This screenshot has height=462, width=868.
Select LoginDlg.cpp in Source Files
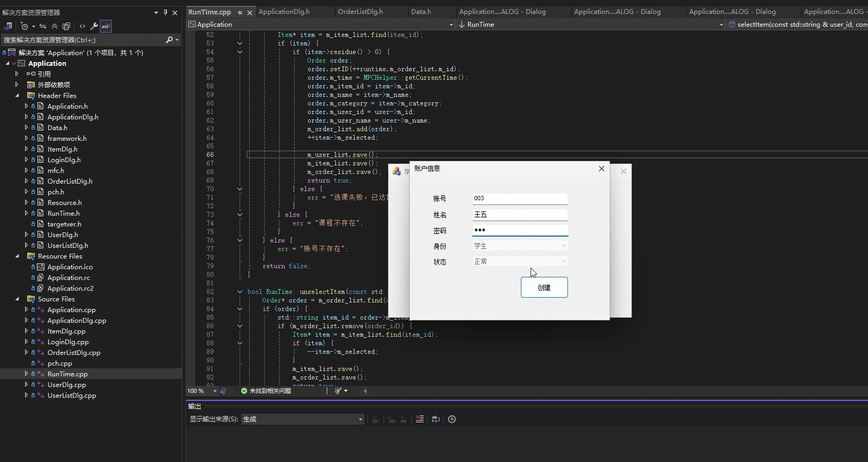(x=68, y=342)
